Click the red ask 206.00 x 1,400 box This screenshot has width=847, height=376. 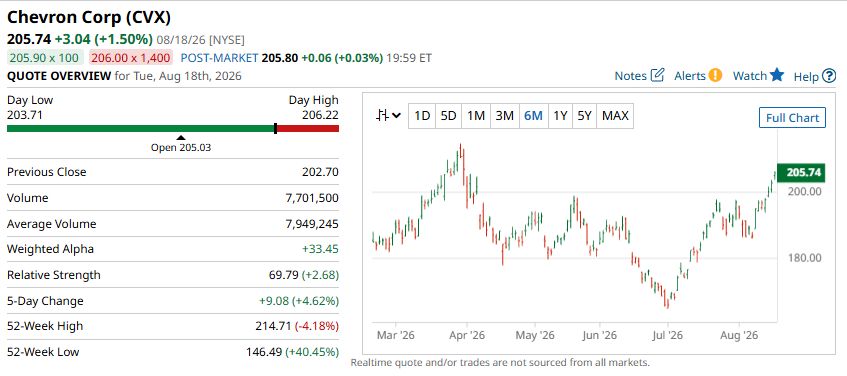click(131, 58)
